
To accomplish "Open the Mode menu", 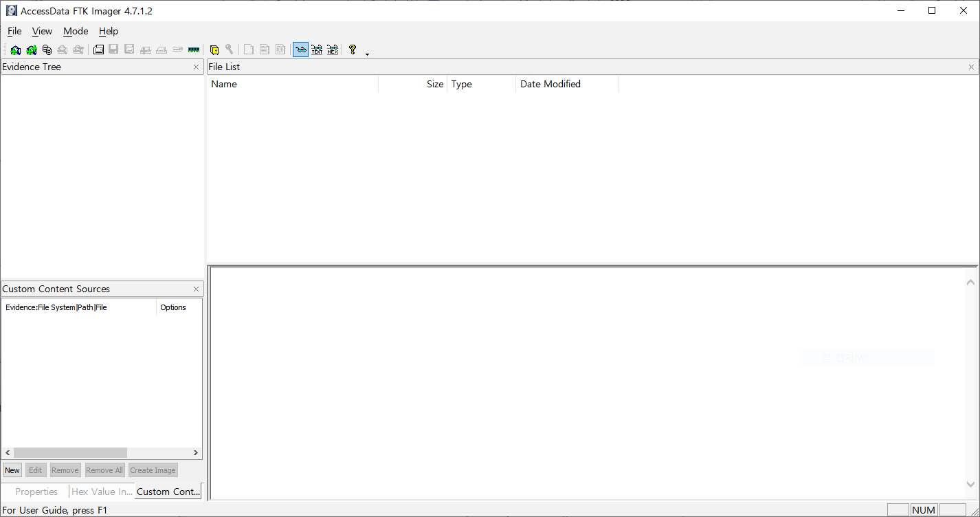I will point(76,31).
